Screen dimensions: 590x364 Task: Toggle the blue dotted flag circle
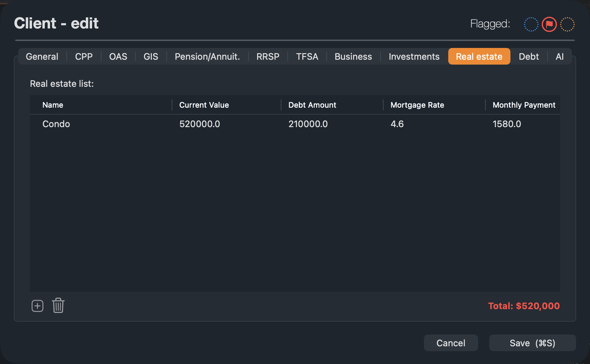point(531,24)
